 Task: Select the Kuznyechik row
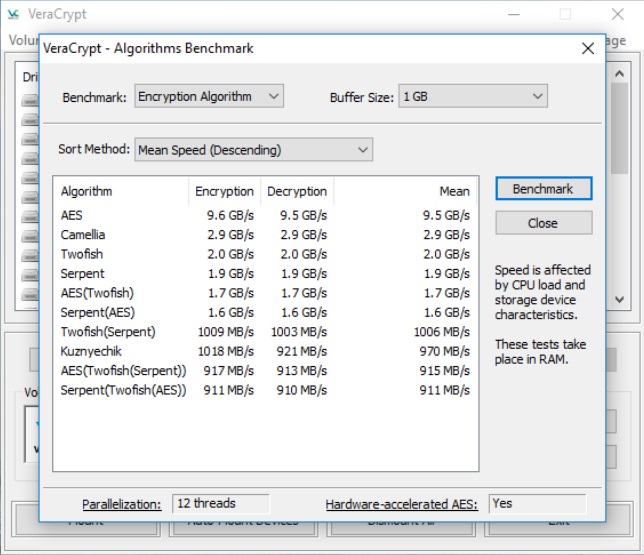265,351
